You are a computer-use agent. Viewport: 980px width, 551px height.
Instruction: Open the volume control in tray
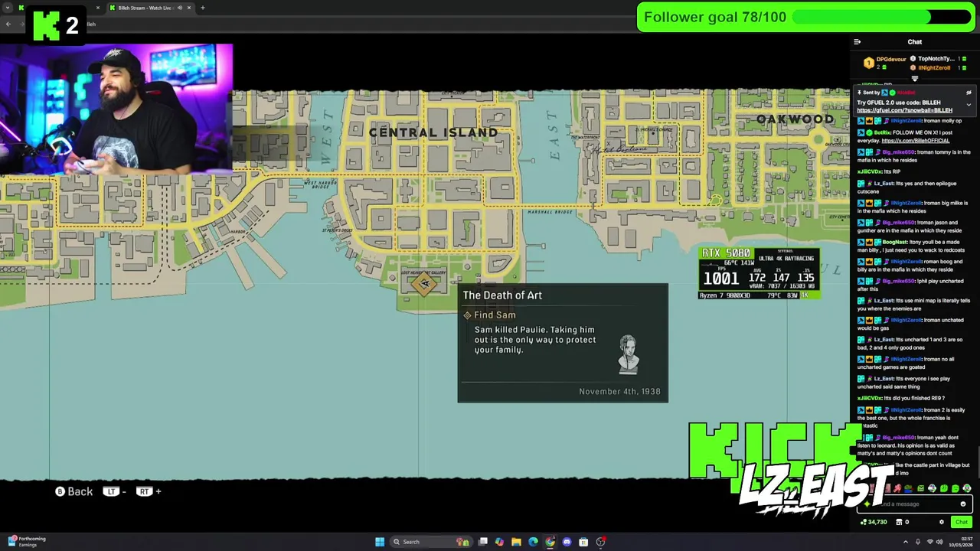tap(939, 542)
